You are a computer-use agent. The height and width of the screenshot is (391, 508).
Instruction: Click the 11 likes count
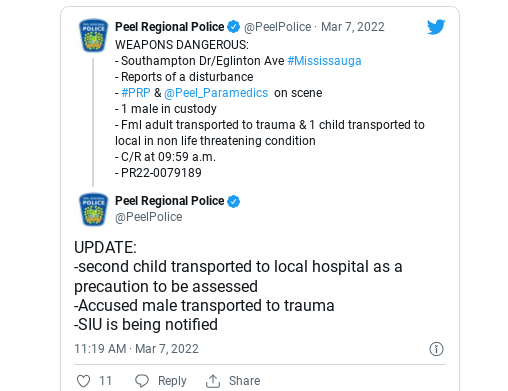click(x=105, y=381)
